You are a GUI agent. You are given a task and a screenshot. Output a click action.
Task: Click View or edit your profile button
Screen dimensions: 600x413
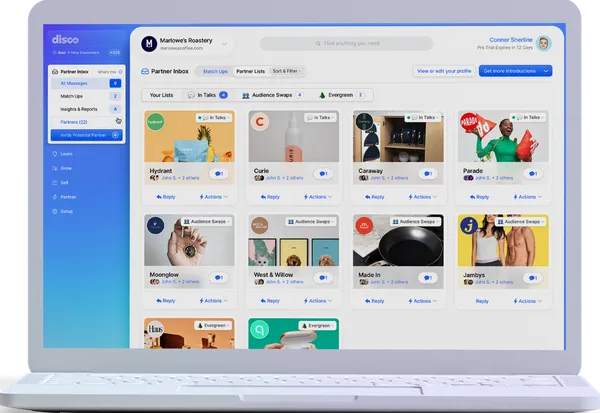coord(444,71)
